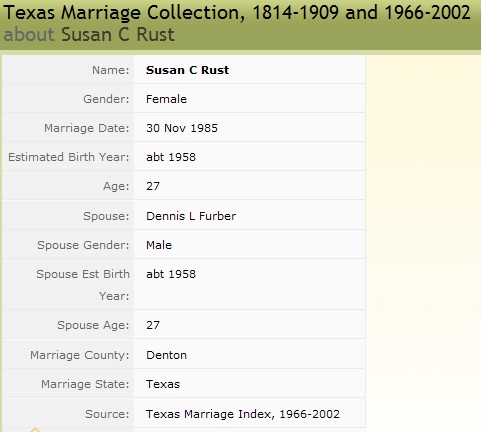The image size is (482, 432).
Task: Click the 'about Susan C Rust' subtitle
Action: tap(89, 35)
